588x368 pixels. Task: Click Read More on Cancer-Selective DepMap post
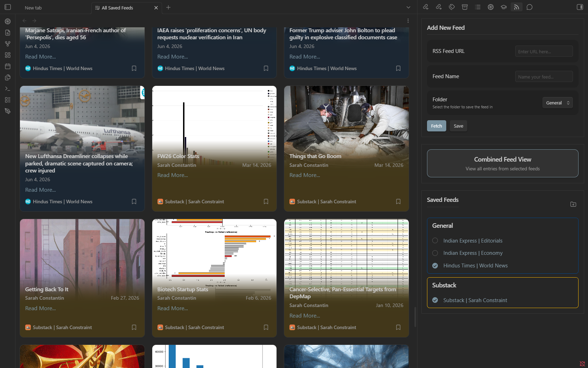(305, 315)
